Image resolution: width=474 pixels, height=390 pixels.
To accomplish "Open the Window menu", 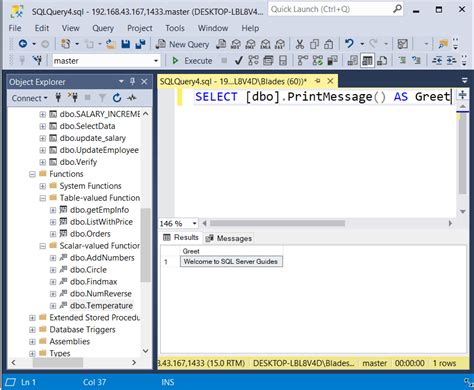I will click(213, 28).
